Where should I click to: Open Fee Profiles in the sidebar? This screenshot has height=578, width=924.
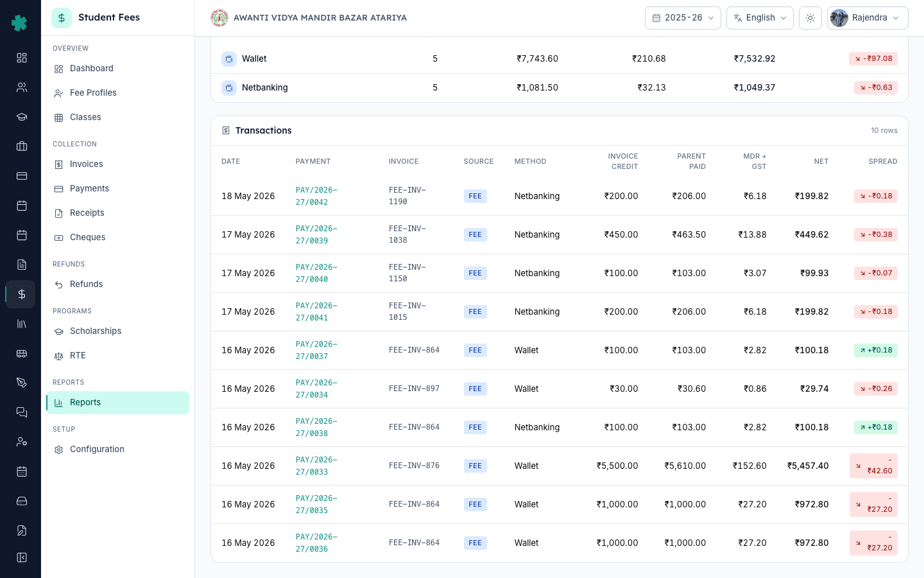coord(117,93)
